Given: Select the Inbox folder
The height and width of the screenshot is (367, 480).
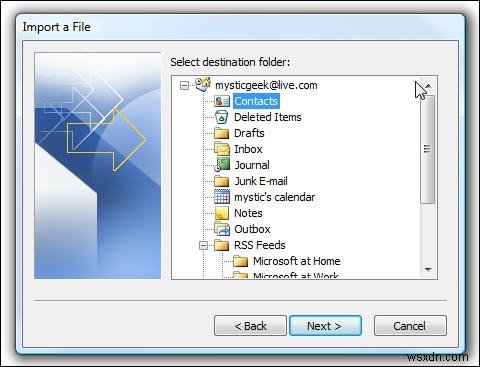Looking at the screenshot, I should point(248,149).
